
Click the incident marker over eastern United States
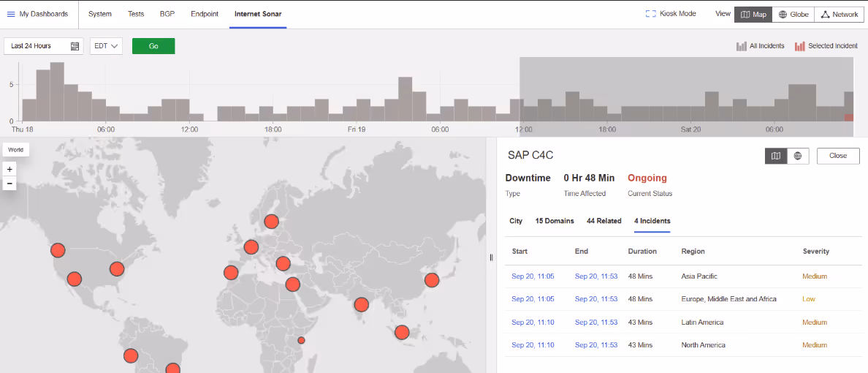click(x=117, y=269)
